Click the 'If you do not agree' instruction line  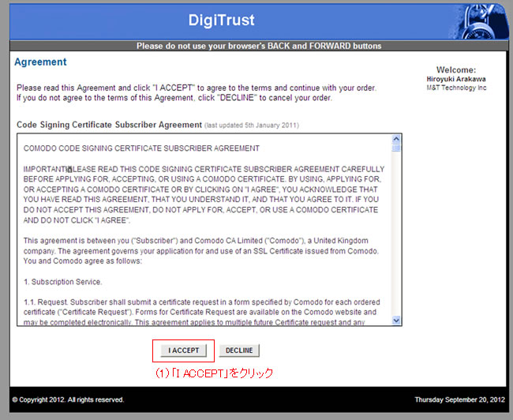(174, 98)
